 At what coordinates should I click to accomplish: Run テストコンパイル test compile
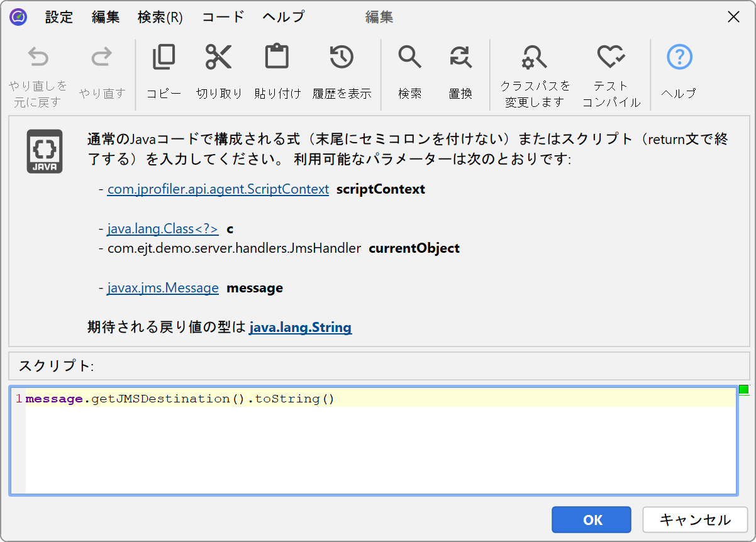point(611,58)
